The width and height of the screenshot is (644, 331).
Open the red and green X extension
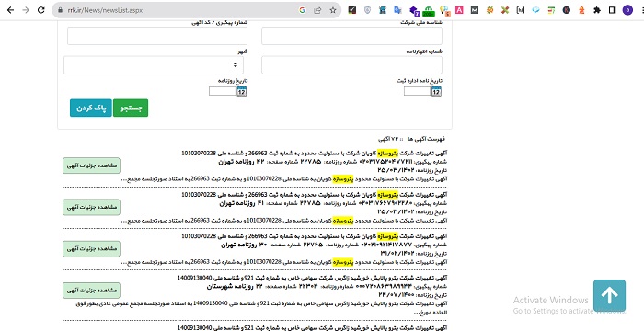click(x=505, y=10)
